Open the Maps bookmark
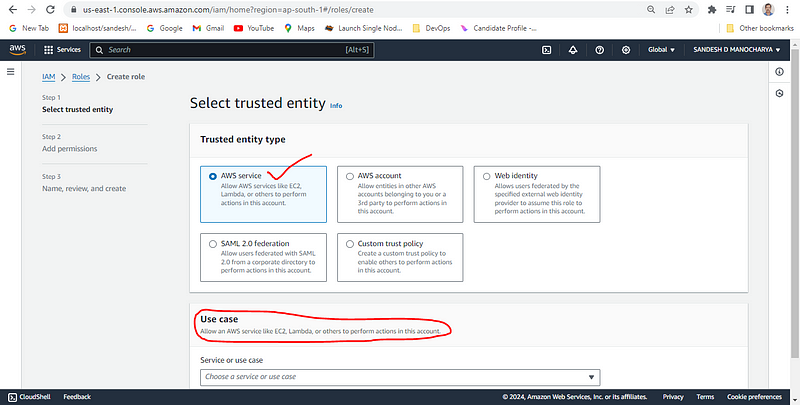 [x=299, y=29]
